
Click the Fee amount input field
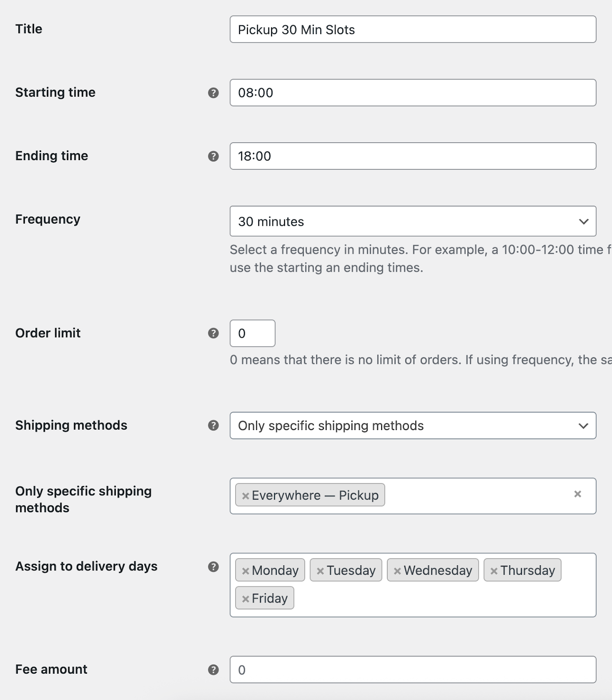413,669
